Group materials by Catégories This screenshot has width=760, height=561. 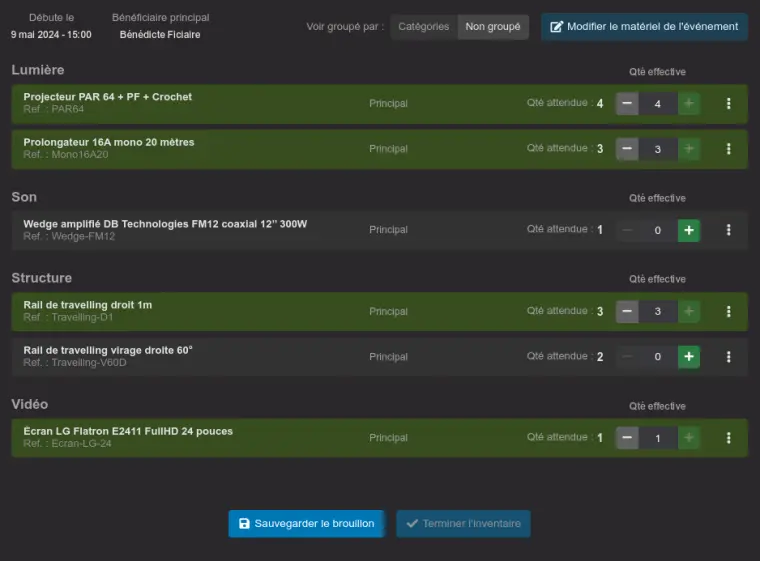pos(423,27)
